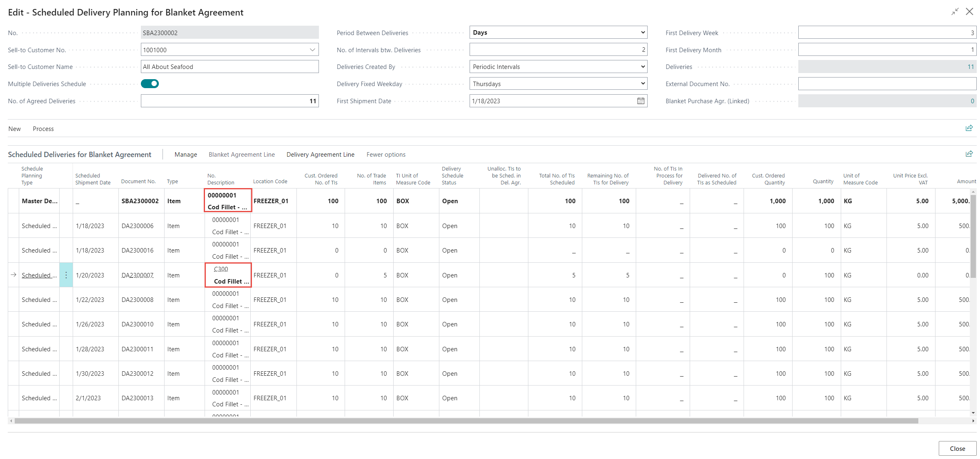The height and width of the screenshot is (459, 980).
Task: Click left arrow of horizontal scrollbar
Action: (11, 421)
